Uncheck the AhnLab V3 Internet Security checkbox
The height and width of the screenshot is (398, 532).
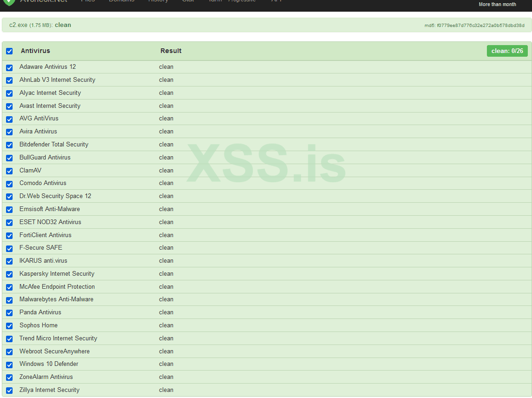(9, 80)
